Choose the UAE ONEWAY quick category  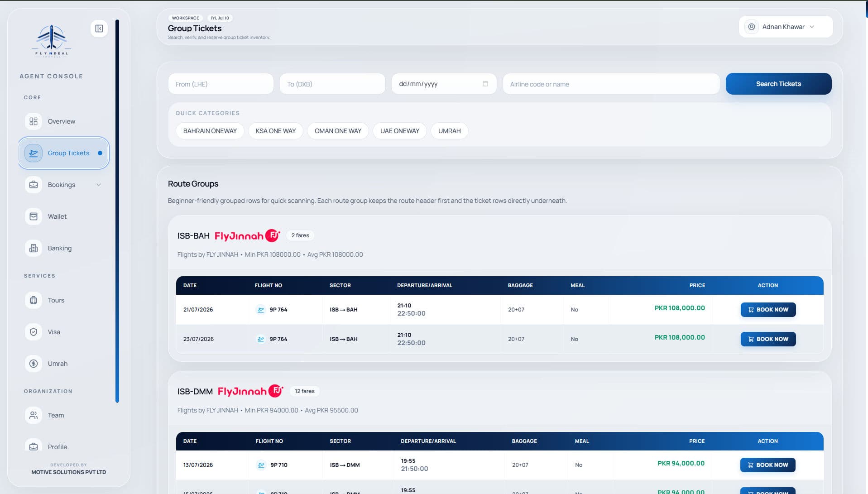click(400, 131)
